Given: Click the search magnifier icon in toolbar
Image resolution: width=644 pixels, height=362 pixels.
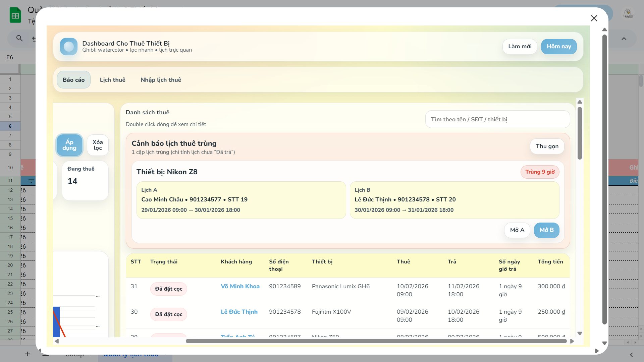Looking at the screenshot, I should point(19,39).
